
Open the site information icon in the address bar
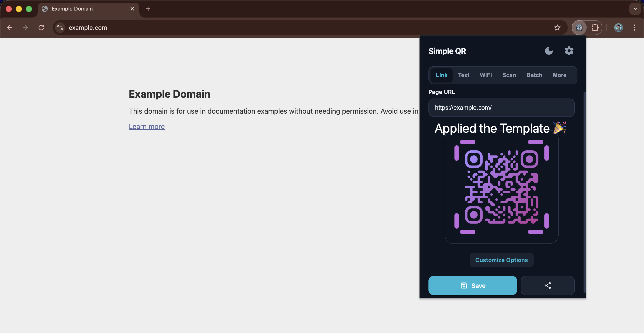[60, 28]
